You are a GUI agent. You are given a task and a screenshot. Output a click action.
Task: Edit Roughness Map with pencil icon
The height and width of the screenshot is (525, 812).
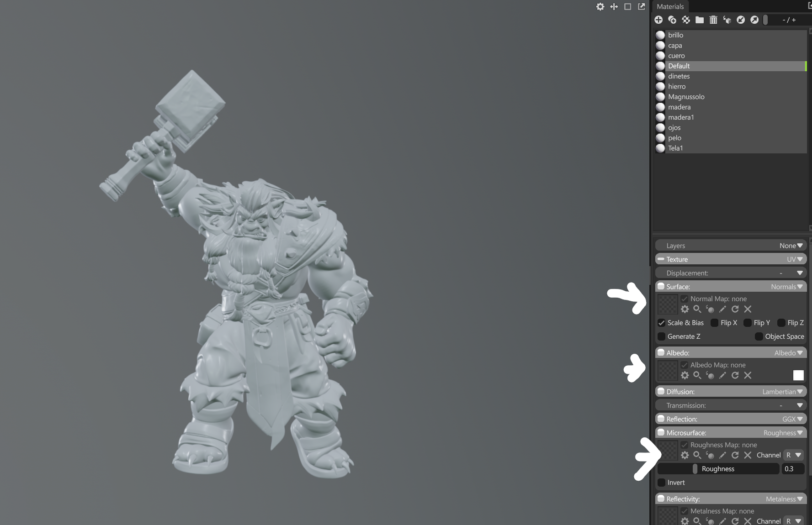(x=722, y=455)
